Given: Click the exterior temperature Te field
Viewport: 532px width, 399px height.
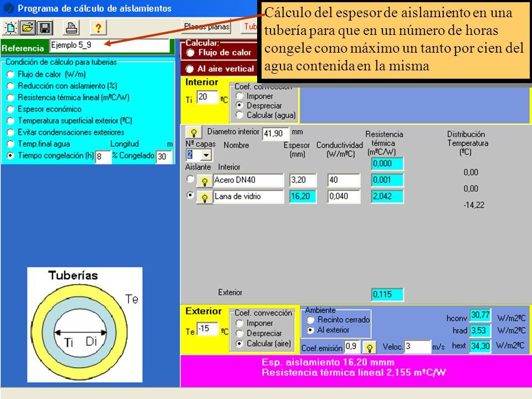Looking at the screenshot, I should click(x=207, y=329).
